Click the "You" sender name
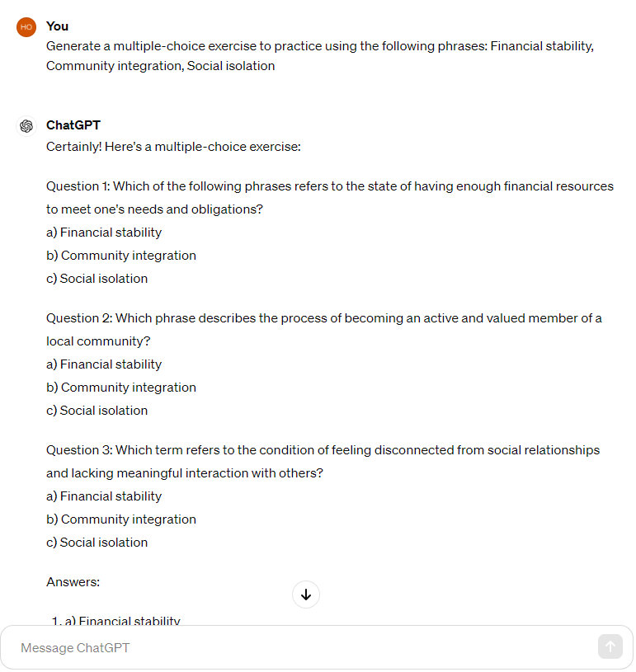This screenshot has height=672, width=636. tap(58, 26)
